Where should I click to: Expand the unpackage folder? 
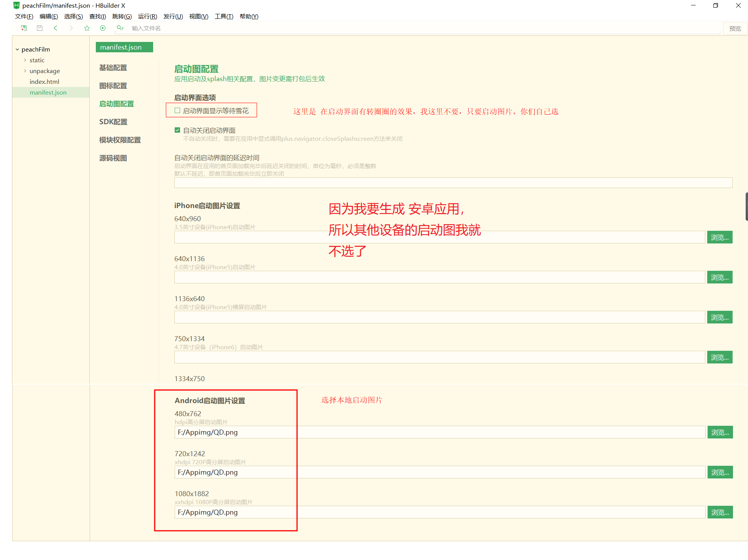24,71
